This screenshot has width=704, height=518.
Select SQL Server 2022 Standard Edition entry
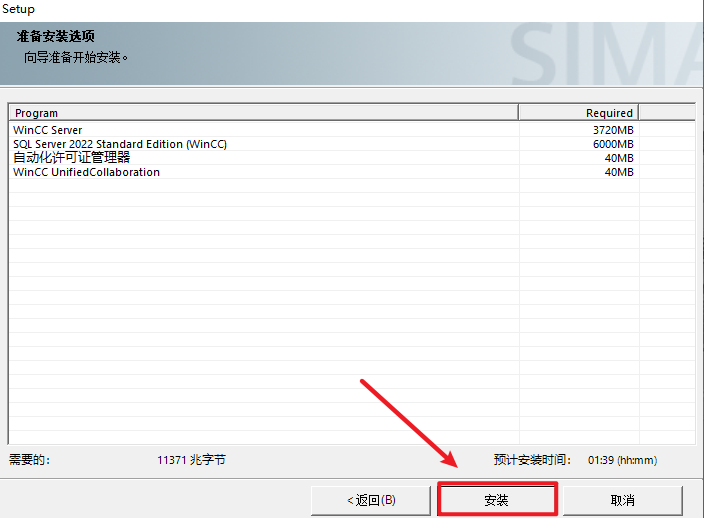120,144
